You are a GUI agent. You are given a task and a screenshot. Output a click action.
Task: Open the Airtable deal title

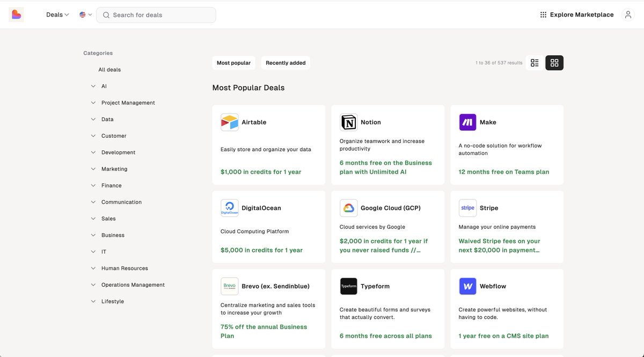pos(254,122)
